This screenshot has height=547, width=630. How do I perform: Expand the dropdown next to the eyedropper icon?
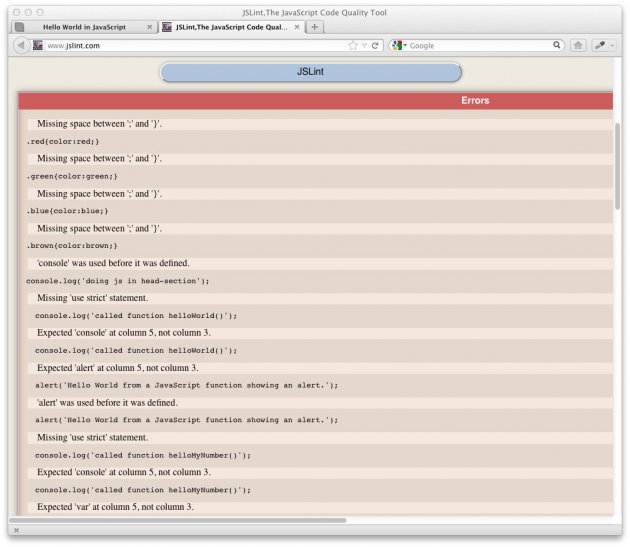tap(612, 46)
